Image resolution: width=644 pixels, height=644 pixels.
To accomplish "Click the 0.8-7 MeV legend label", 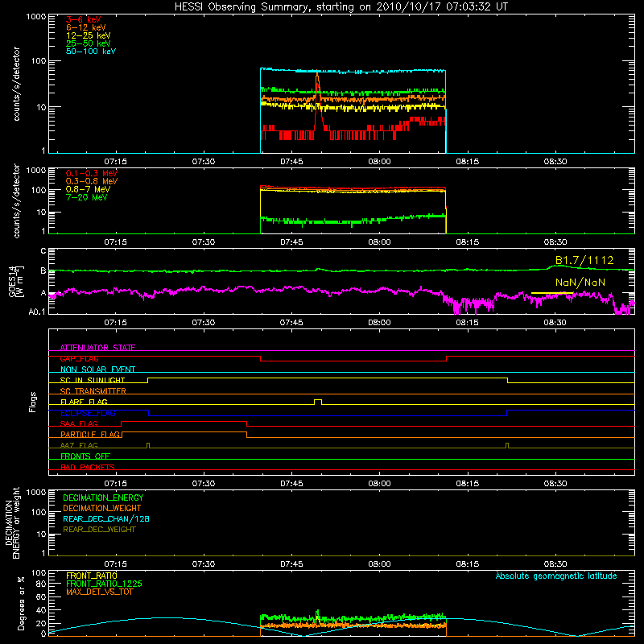I will point(88,189).
